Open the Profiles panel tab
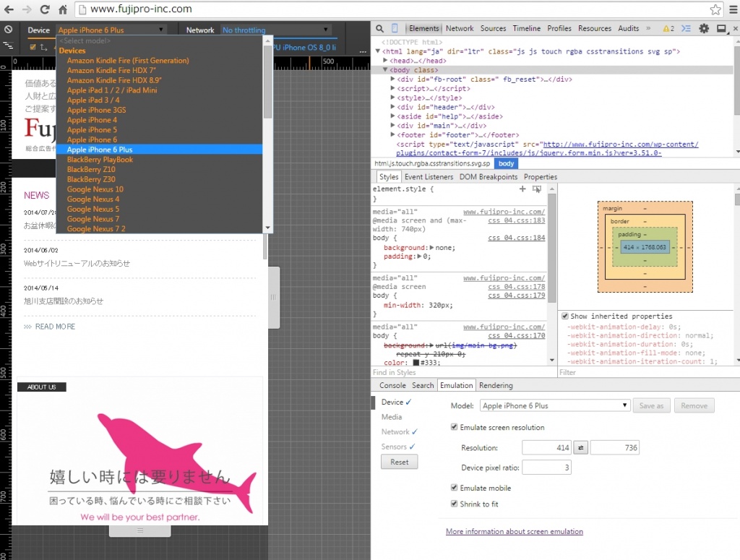The image size is (740, 560). point(559,28)
